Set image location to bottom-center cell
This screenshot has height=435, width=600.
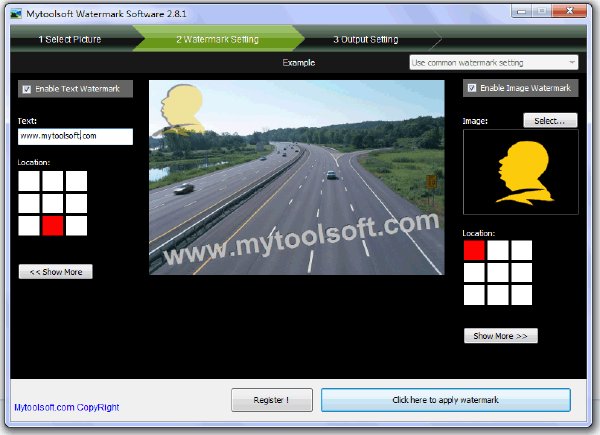tap(498, 295)
